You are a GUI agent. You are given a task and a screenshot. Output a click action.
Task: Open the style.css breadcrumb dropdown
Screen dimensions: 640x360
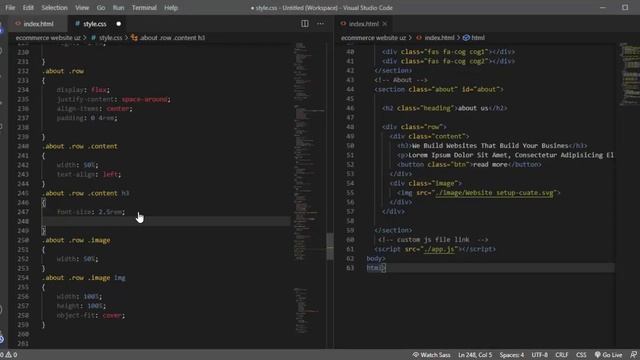pos(111,38)
